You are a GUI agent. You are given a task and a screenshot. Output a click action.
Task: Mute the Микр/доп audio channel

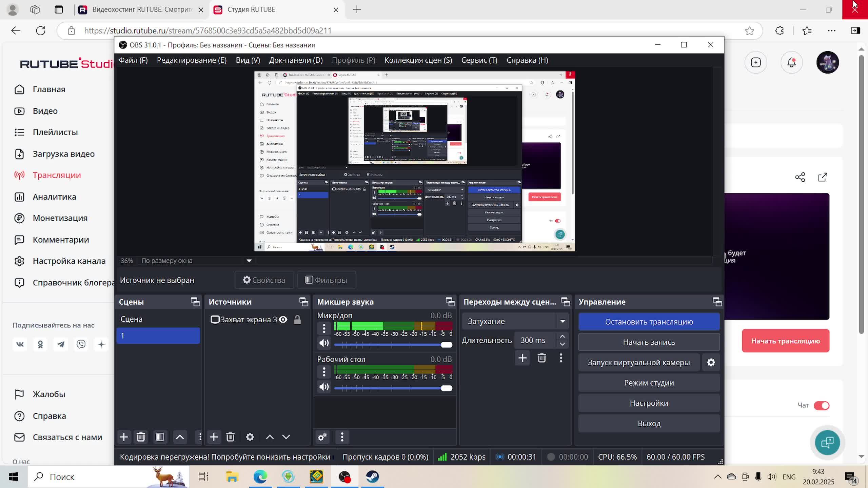coord(324,343)
